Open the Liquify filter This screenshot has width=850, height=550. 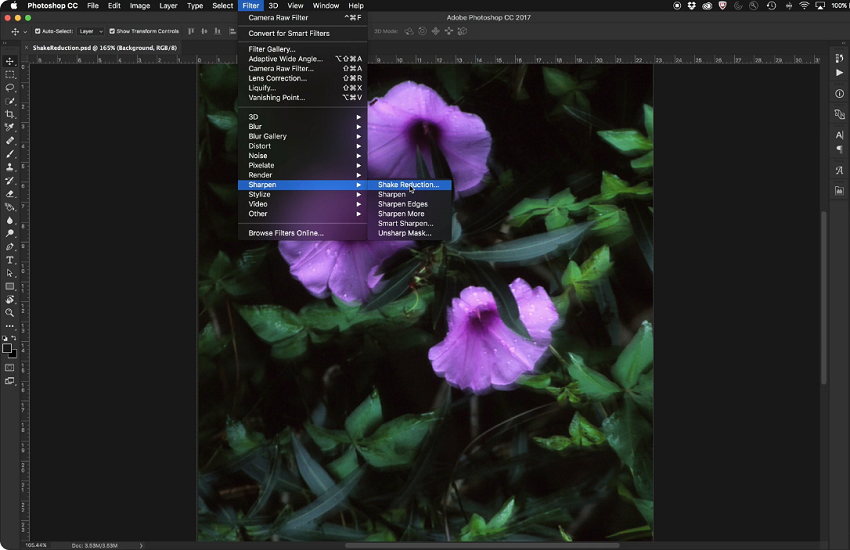click(302, 88)
